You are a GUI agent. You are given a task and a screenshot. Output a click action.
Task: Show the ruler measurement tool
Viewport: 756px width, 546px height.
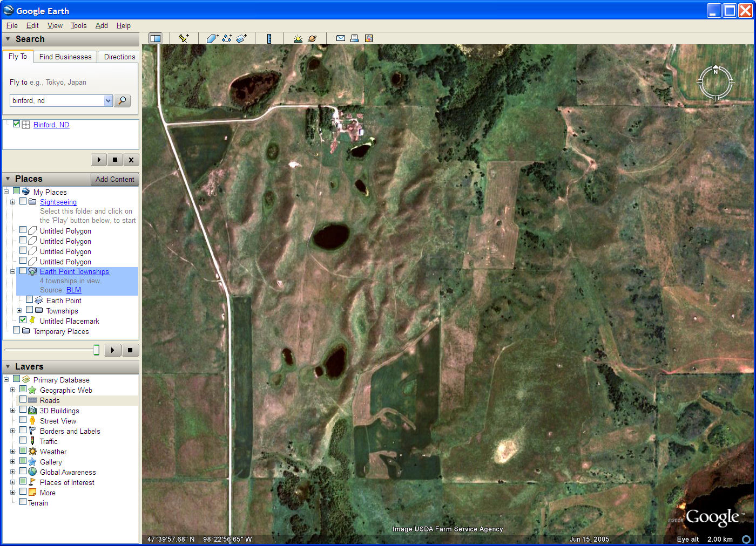click(x=269, y=38)
